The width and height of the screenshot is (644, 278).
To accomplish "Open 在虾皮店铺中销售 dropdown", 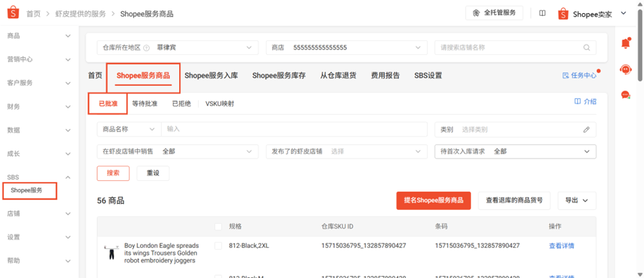I will coord(178,151).
